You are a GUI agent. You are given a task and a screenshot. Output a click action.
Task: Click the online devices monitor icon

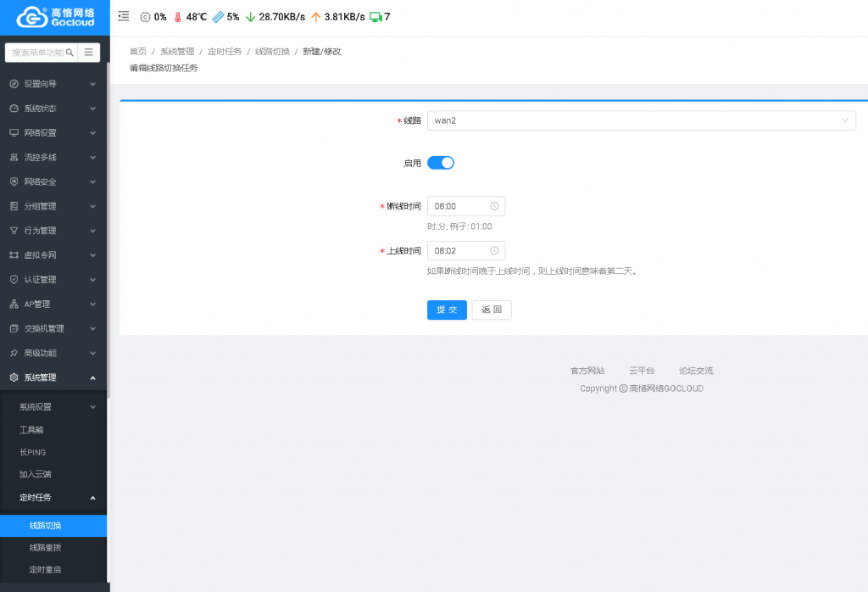(376, 16)
